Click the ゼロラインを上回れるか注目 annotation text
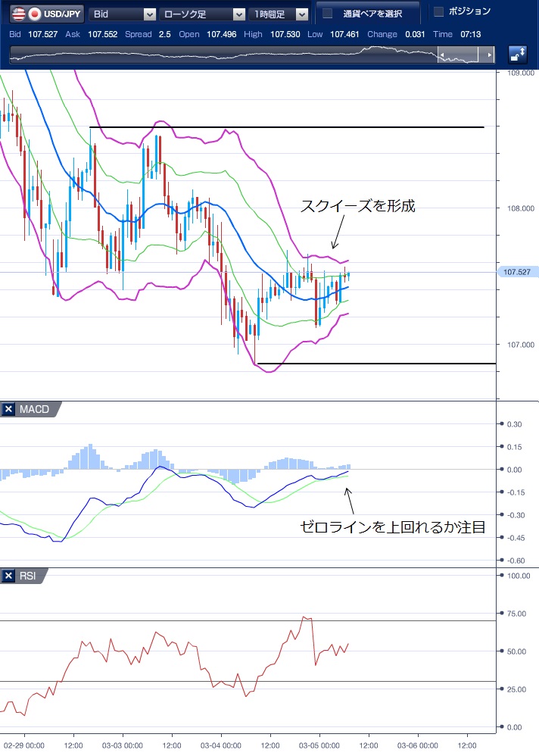Viewport: 539px width, 756px height. (x=392, y=526)
